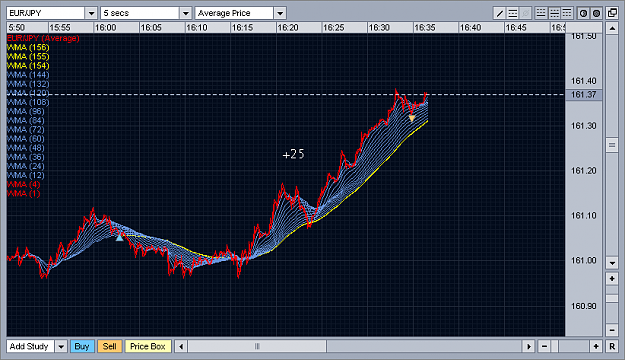
Task: Click the left arrow of the time scrollbar
Action: tap(181, 346)
